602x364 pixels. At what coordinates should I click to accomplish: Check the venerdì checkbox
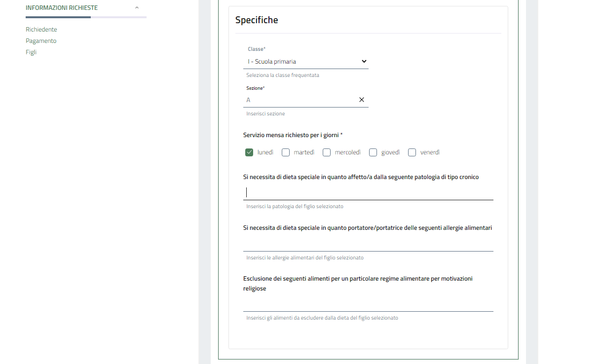[412, 152]
